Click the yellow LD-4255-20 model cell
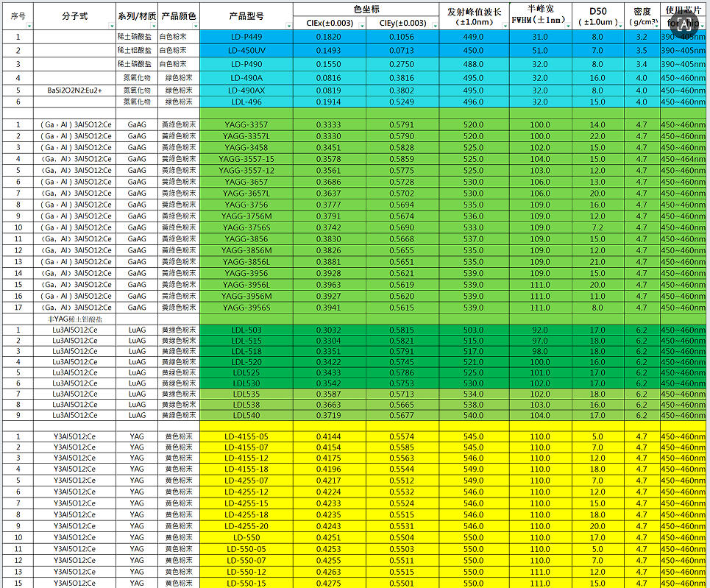Viewport: 710px width, 588px height. [x=246, y=526]
